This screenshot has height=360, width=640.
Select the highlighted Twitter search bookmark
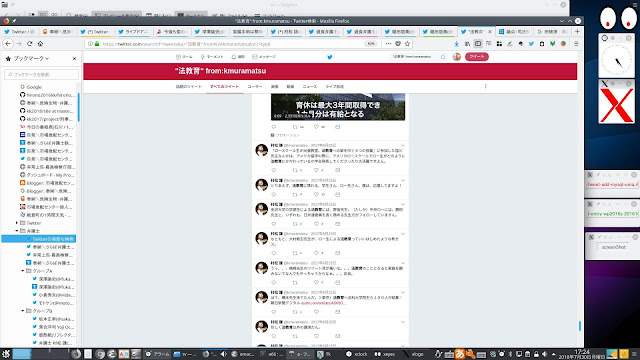click(x=39, y=239)
